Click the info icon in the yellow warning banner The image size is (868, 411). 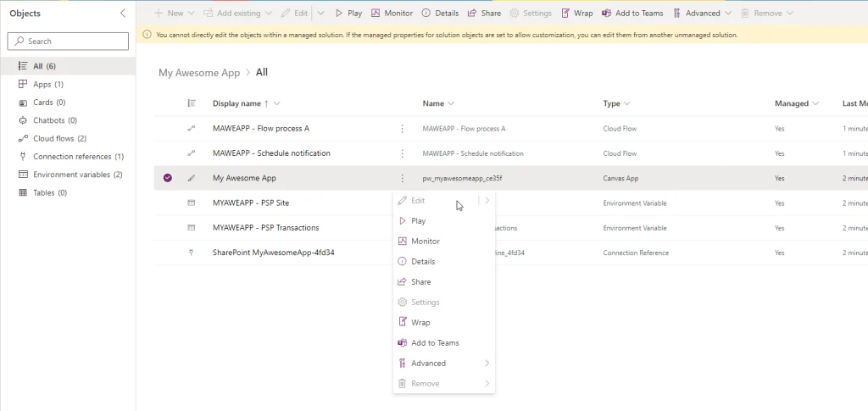(x=147, y=34)
